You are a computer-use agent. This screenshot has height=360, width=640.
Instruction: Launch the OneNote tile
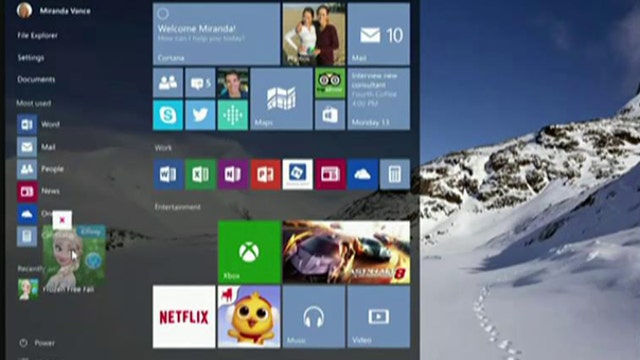[x=233, y=174]
